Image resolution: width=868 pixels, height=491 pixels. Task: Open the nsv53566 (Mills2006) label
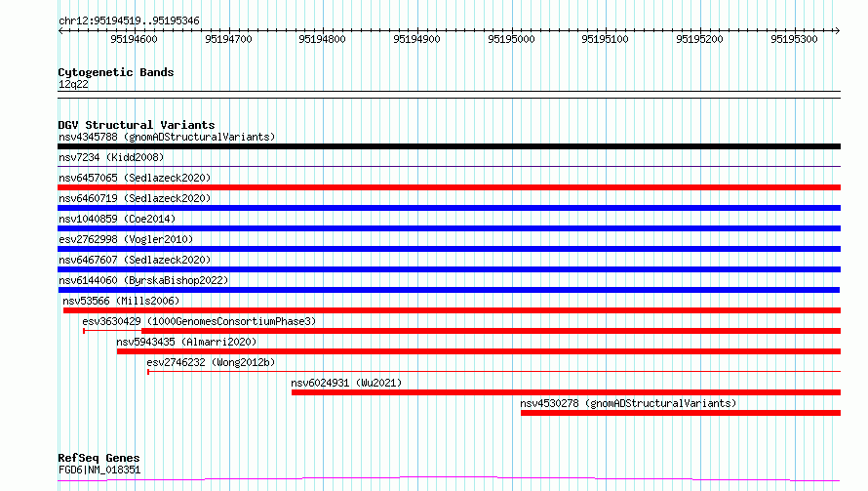(121, 301)
